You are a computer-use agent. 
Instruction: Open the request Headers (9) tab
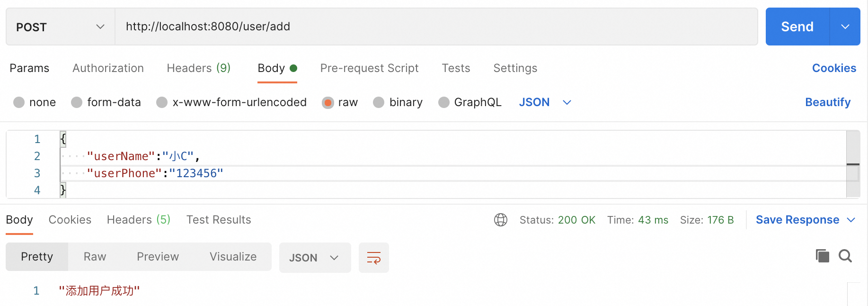(199, 68)
